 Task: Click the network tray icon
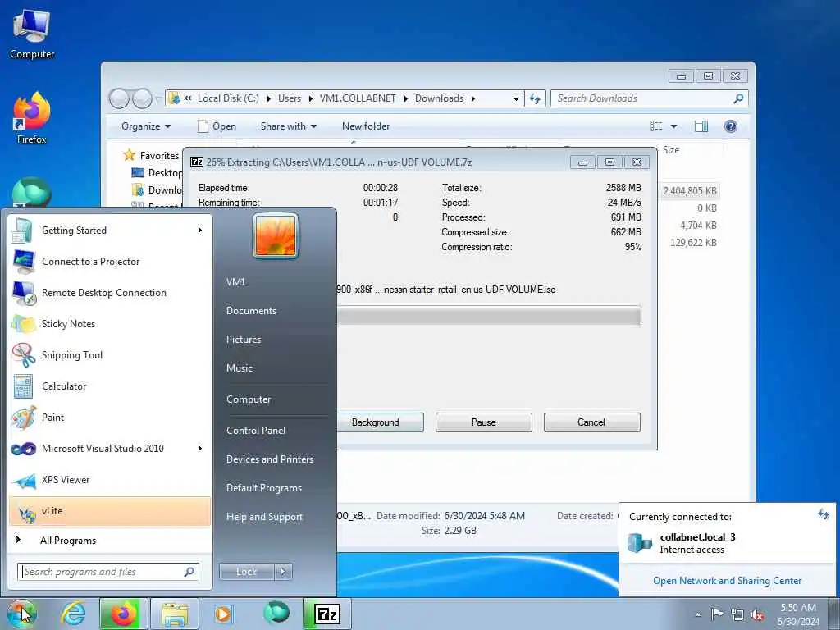[x=737, y=614]
